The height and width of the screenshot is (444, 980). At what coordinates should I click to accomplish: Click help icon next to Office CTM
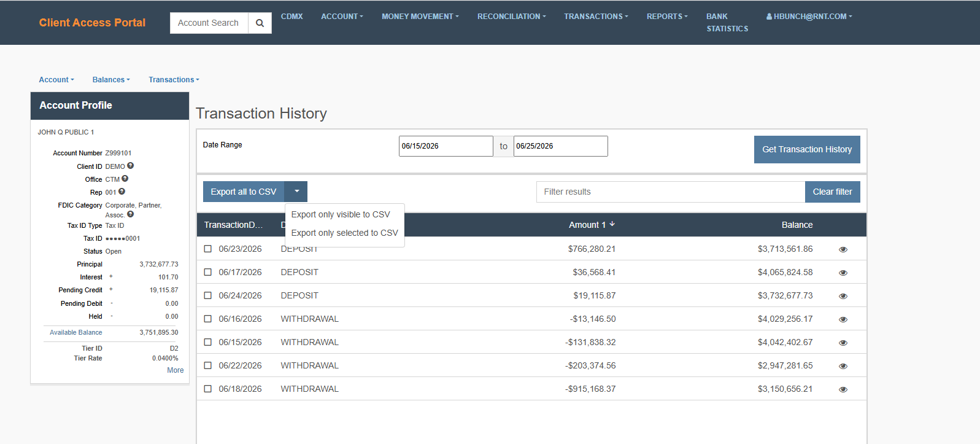click(x=125, y=179)
